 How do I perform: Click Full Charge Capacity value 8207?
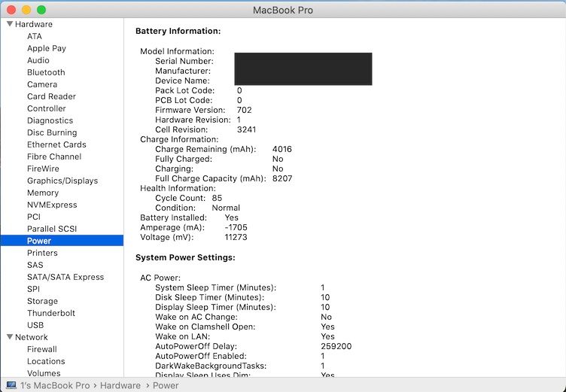282,178
